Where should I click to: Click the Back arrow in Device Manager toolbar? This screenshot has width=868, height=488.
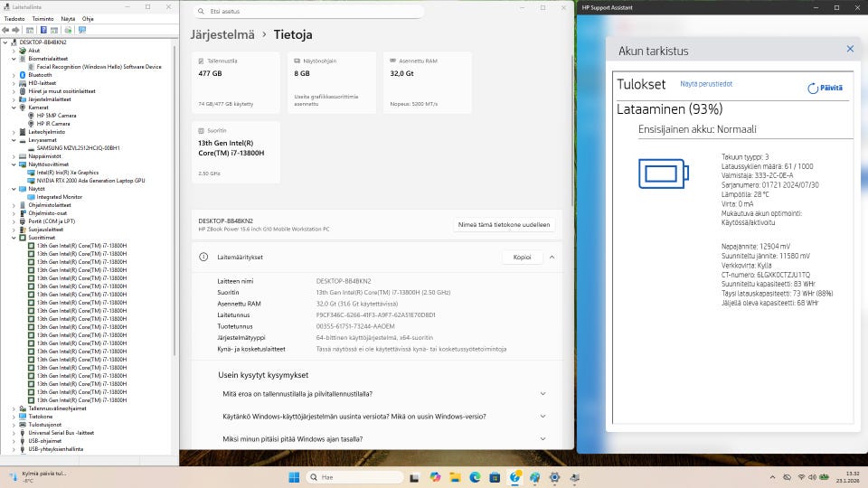[x=5, y=30]
